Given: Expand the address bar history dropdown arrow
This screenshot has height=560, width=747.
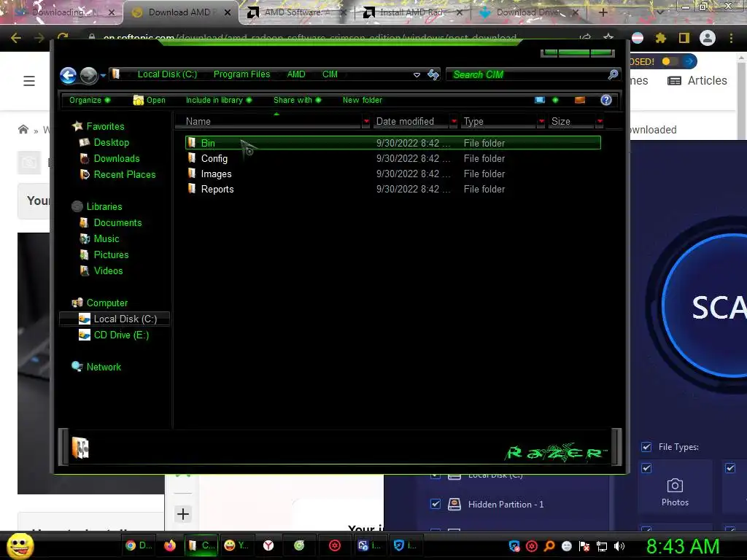Looking at the screenshot, I should (x=417, y=75).
